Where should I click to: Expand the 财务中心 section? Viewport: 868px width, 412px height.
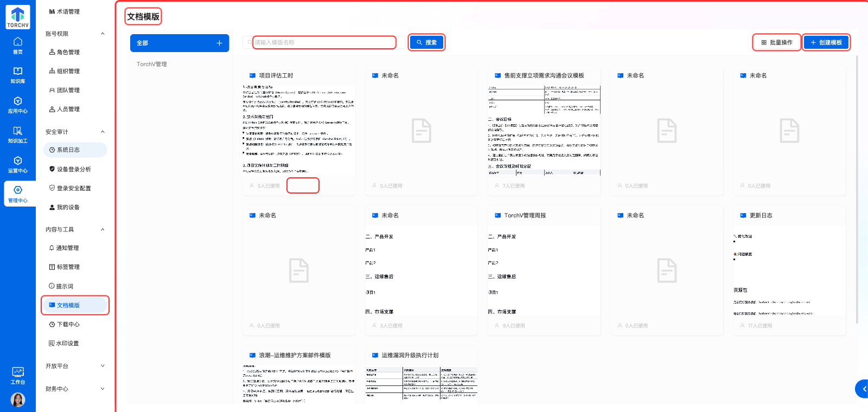click(103, 389)
